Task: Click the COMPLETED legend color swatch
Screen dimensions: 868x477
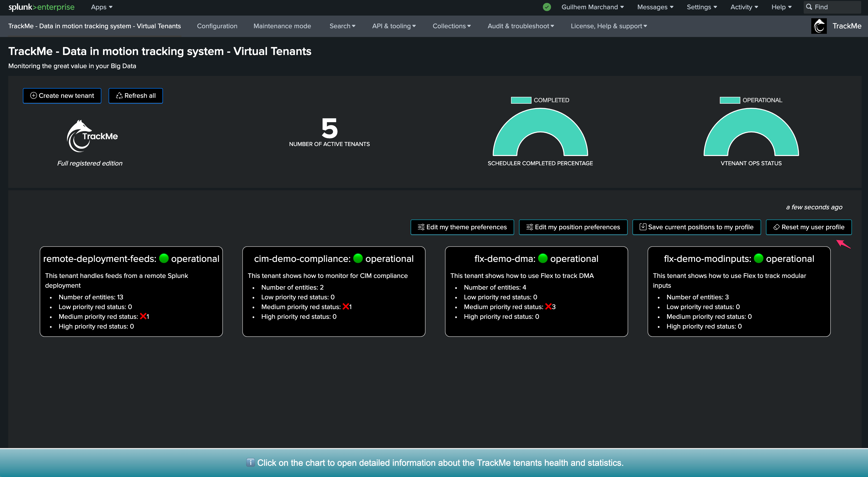Action: pyautogui.click(x=521, y=100)
